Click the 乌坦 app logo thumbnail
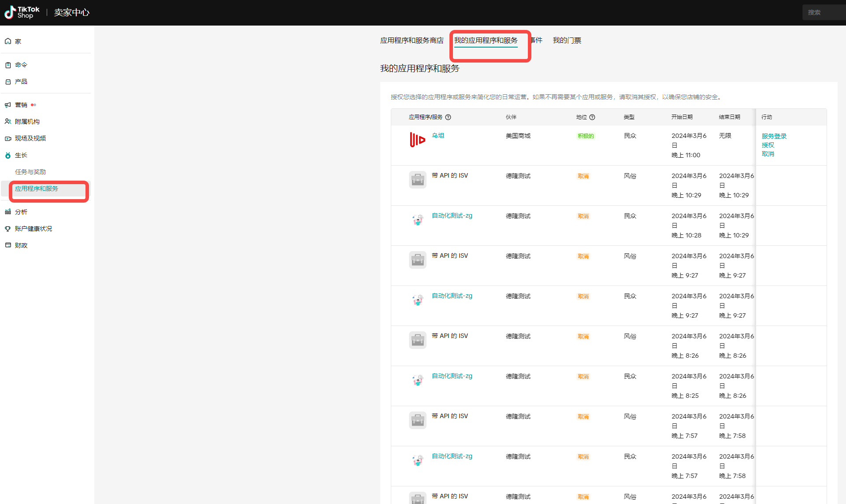This screenshot has width=846, height=504. coord(417,140)
